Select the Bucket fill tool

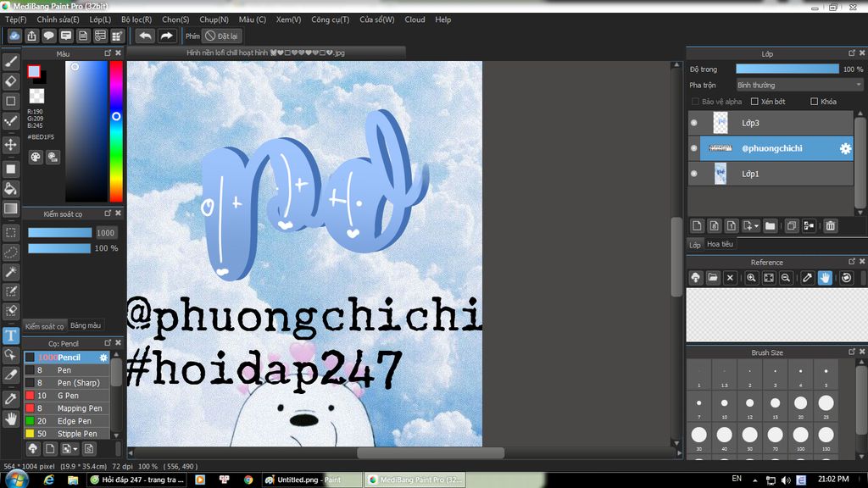[x=10, y=189]
